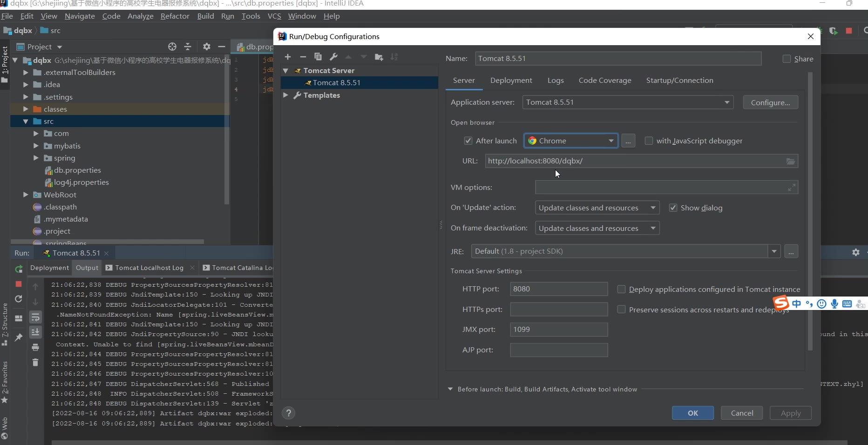Screen dimensions: 868x445
Task: Toggle Show dialog checkbox
Action: click(673, 208)
